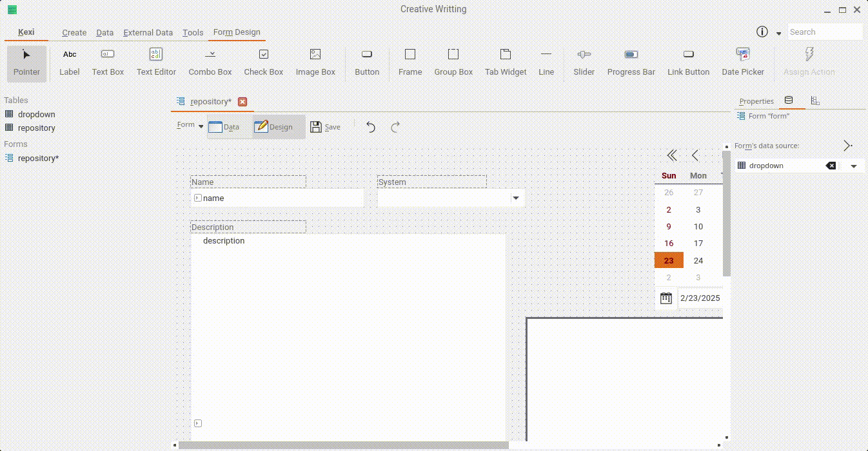868x451 pixels.
Task: Select day 10 in the calendar
Action: pyautogui.click(x=698, y=226)
